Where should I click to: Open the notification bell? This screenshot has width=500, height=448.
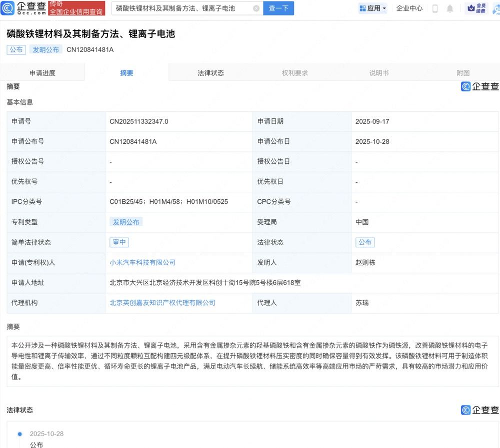[x=450, y=8]
